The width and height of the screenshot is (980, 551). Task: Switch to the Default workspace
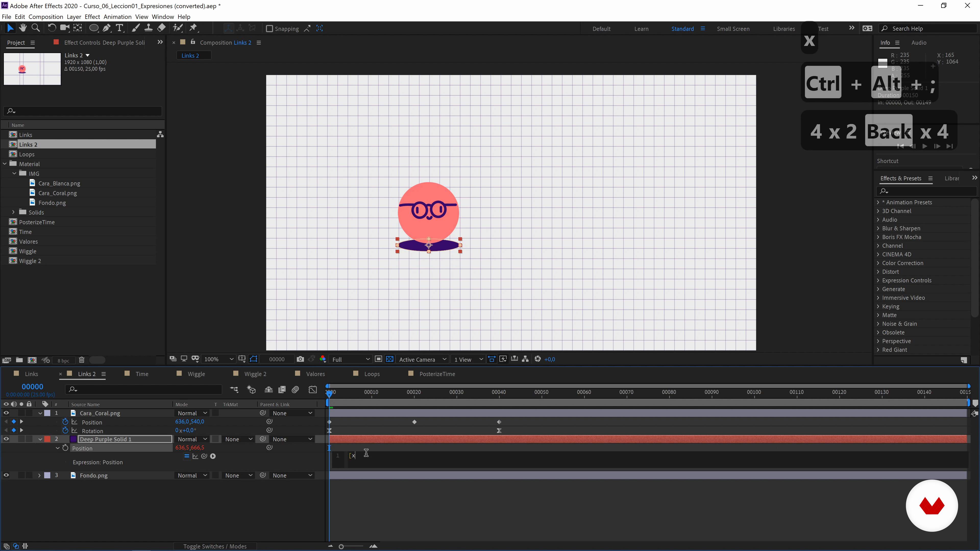tap(601, 29)
